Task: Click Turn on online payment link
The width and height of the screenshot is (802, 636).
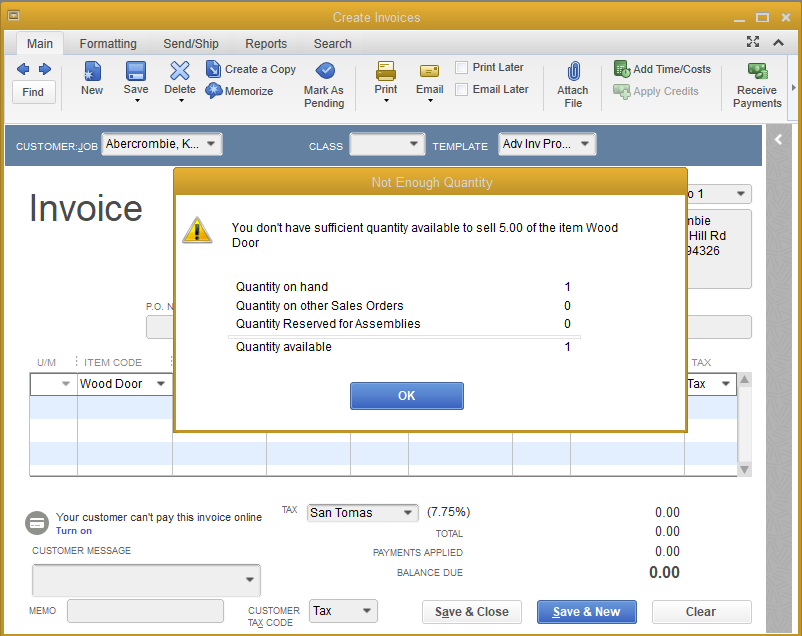Action: [x=74, y=531]
